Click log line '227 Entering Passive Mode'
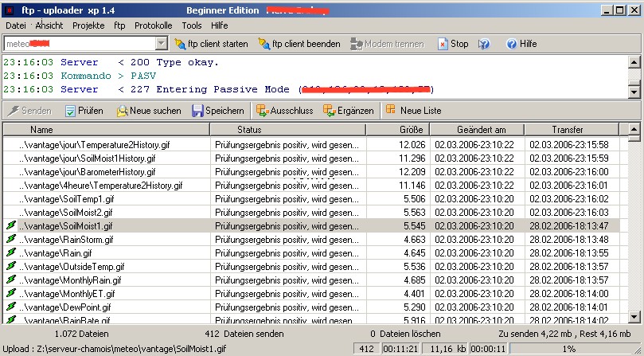The image size is (644, 356). 219,90
